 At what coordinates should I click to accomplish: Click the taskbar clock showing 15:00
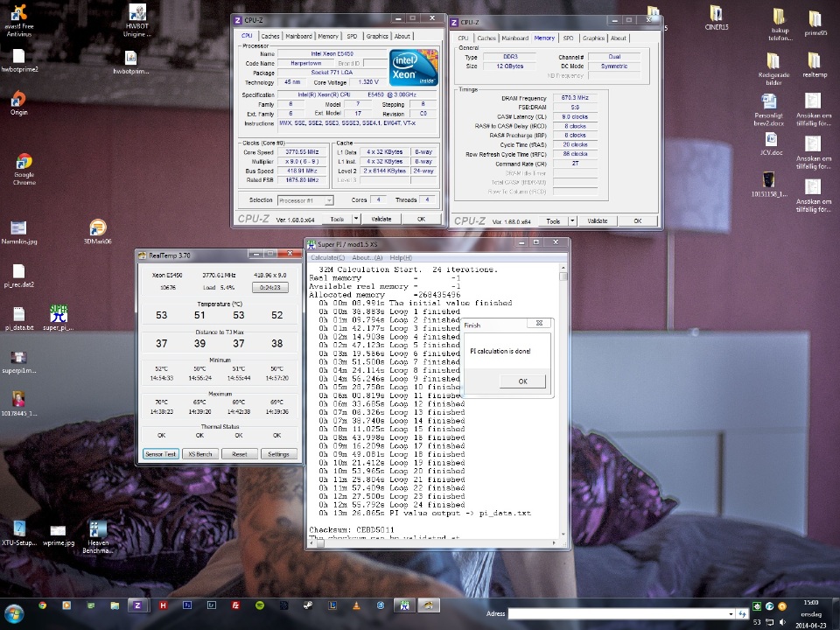click(x=810, y=603)
